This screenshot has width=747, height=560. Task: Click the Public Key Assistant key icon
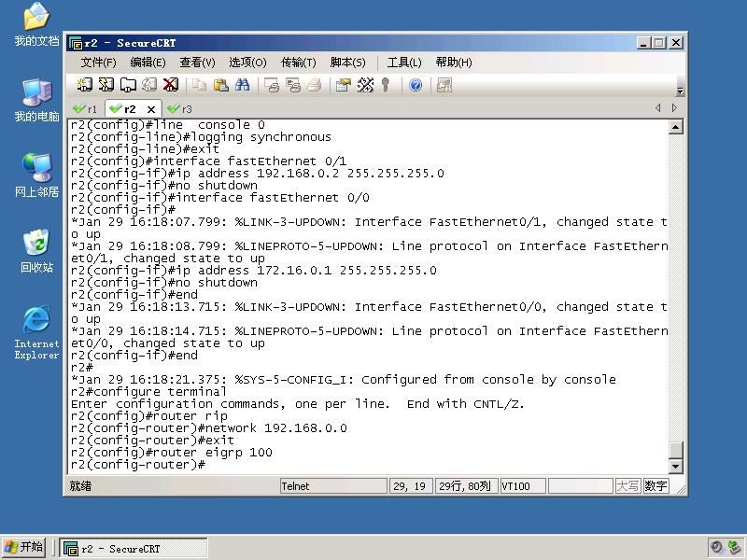(386, 85)
